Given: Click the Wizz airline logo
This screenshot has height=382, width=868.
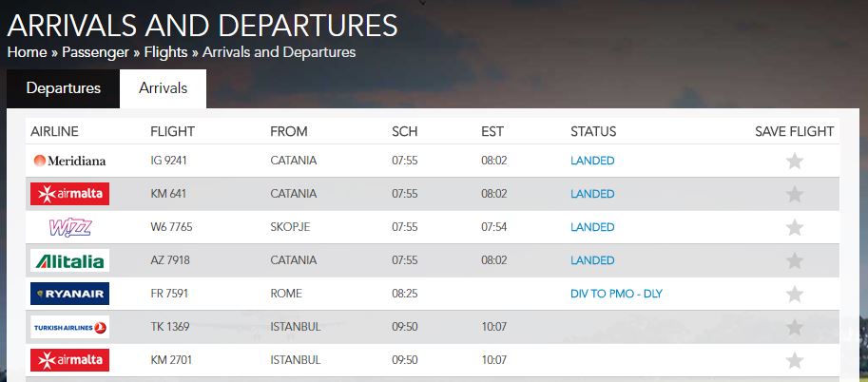Looking at the screenshot, I should point(70,227).
